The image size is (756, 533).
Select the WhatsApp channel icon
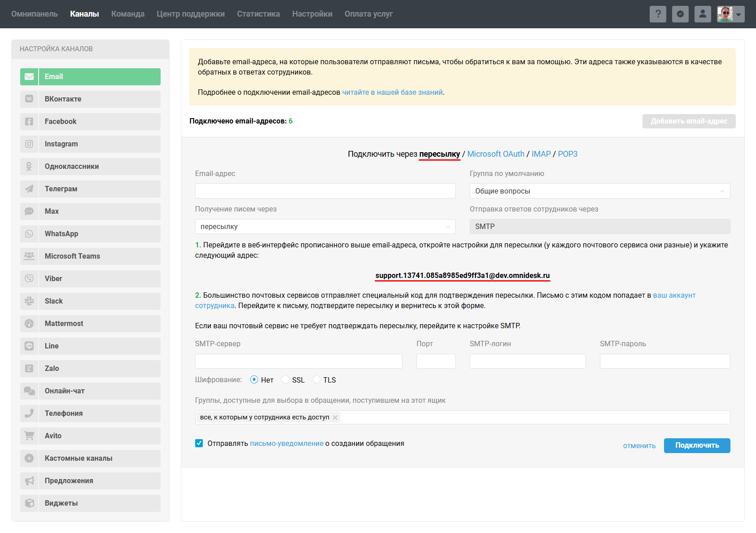[29, 234]
